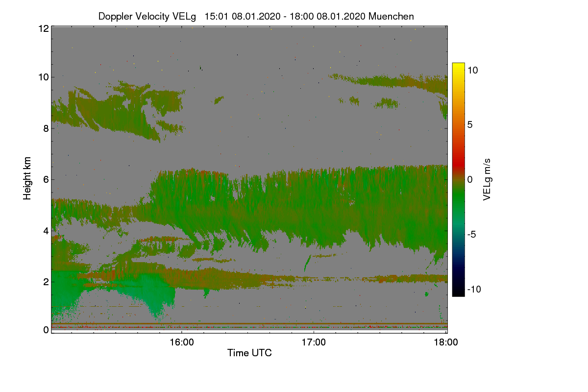Click the height axis label 8
The width and height of the screenshot is (588, 392).
tap(46, 128)
